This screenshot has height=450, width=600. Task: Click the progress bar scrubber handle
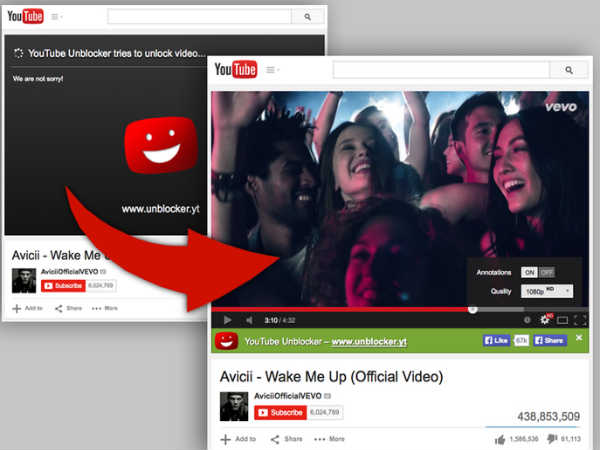[x=473, y=309]
